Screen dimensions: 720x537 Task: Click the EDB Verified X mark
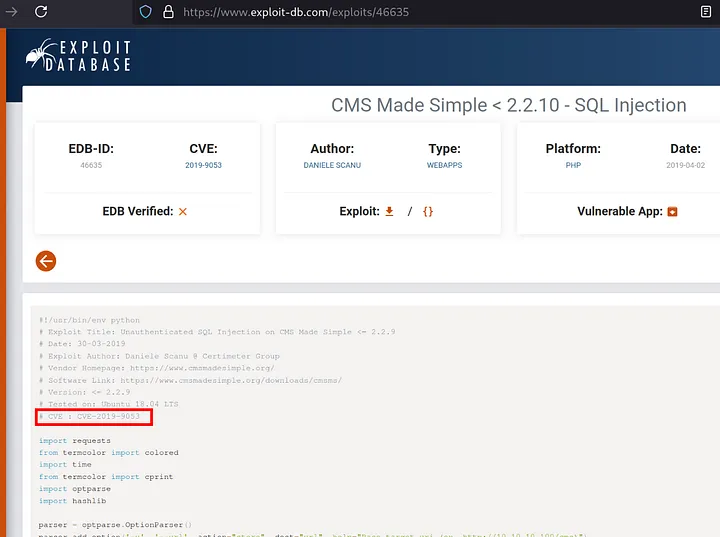click(183, 211)
